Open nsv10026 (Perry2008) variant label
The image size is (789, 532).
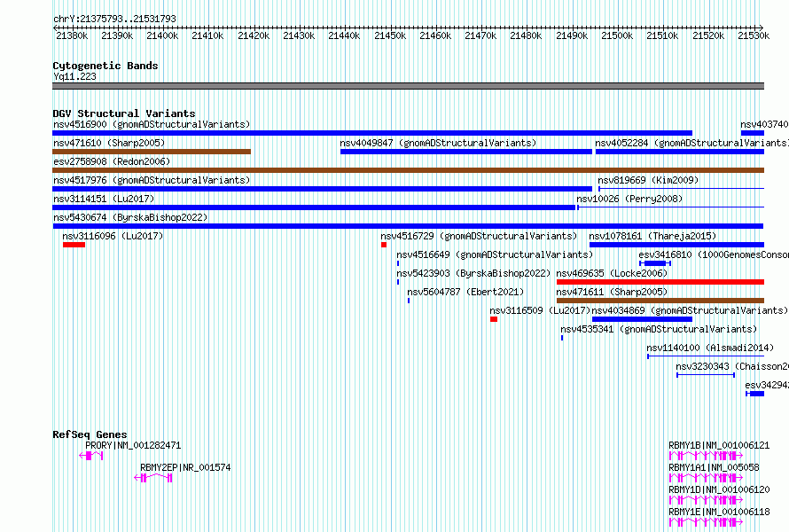click(x=629, y=199)
